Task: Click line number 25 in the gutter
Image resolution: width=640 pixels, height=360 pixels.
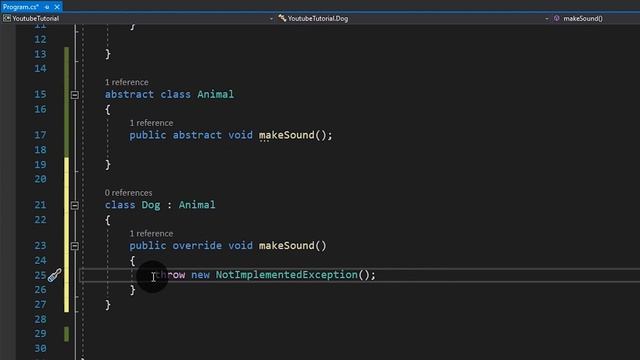Action: click(40, 275)
